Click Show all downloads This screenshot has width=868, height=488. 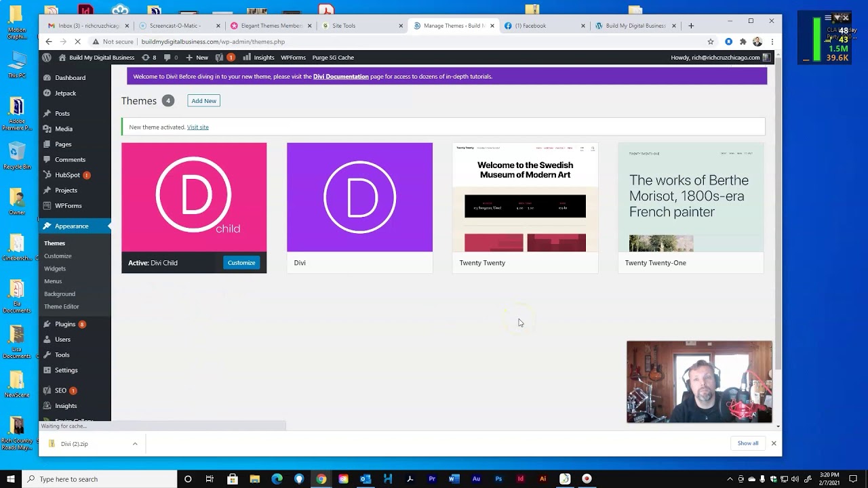point(748,443)
